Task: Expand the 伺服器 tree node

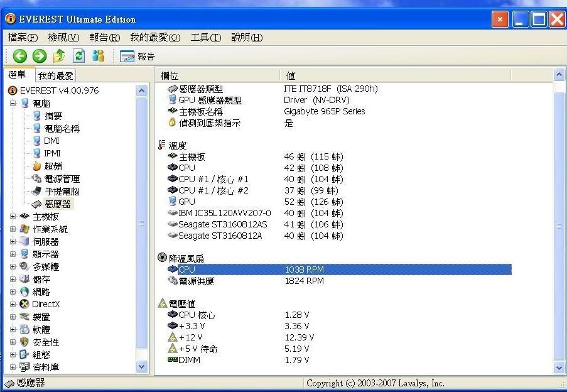Action: (x=13, y=242)
